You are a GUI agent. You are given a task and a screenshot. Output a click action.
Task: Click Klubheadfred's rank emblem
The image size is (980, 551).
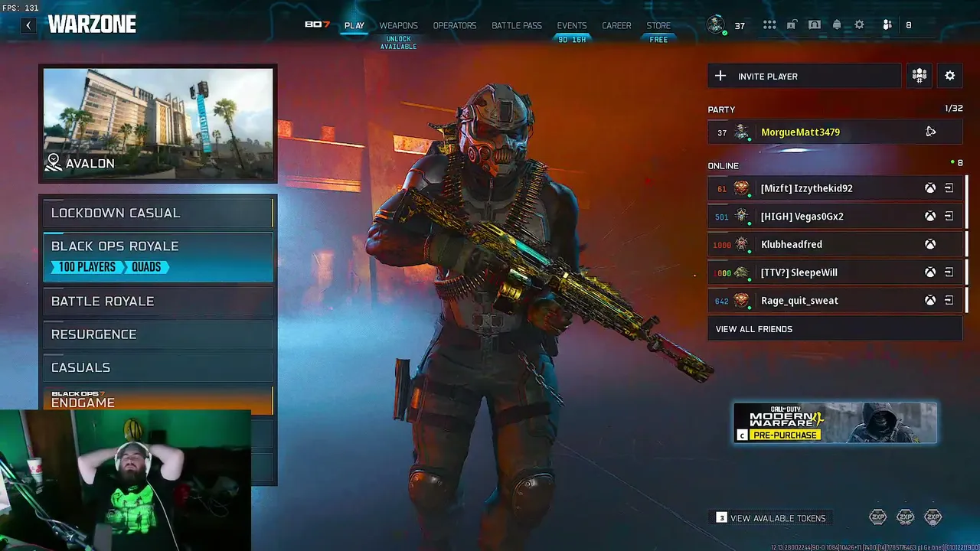click(x=741, y=245)
